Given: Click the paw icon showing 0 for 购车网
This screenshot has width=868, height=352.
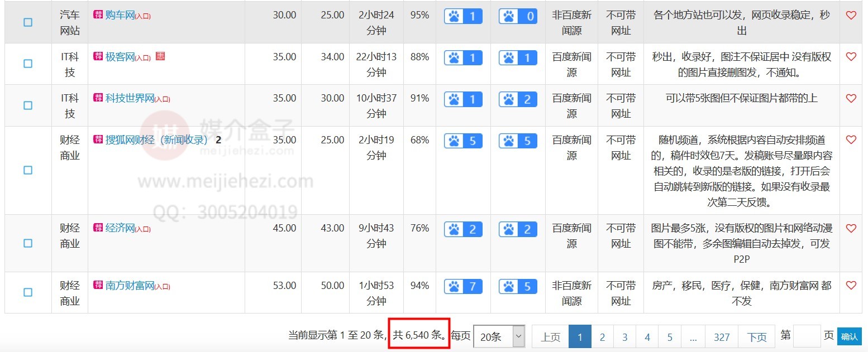Looking at the screenshot, I should (517, 16).
